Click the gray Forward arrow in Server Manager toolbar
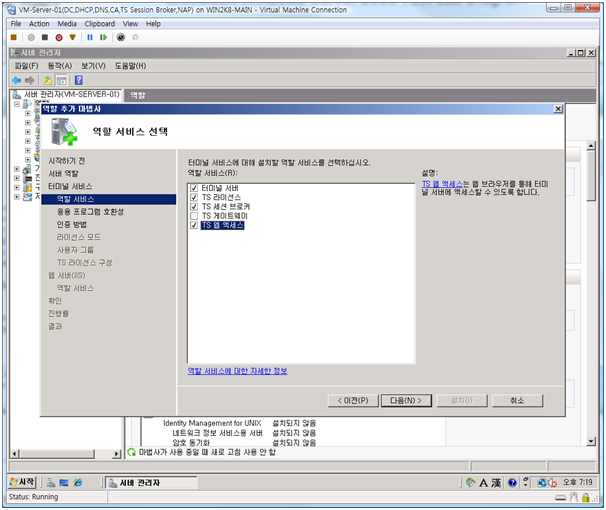Viewport: 606px width, 510px height. [x=29, y=80]
